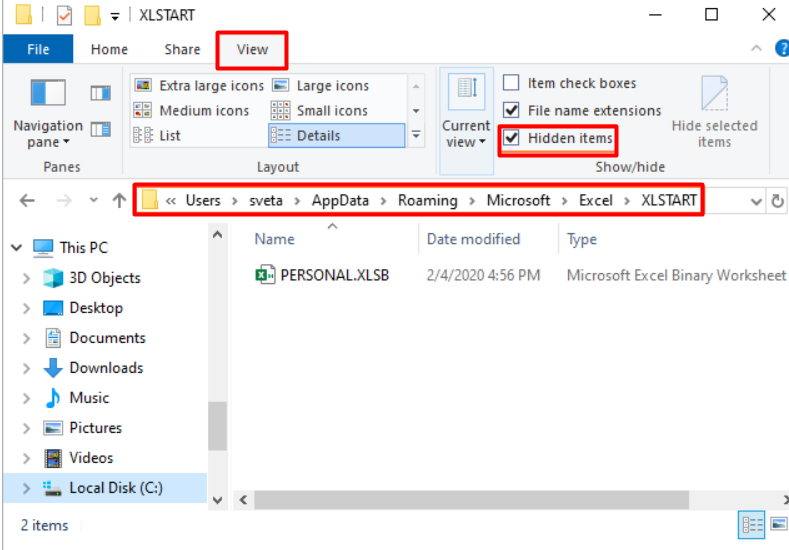Open address bar history dropdown
The width and height of the screenshot is (789, 550).
point(756,202)
